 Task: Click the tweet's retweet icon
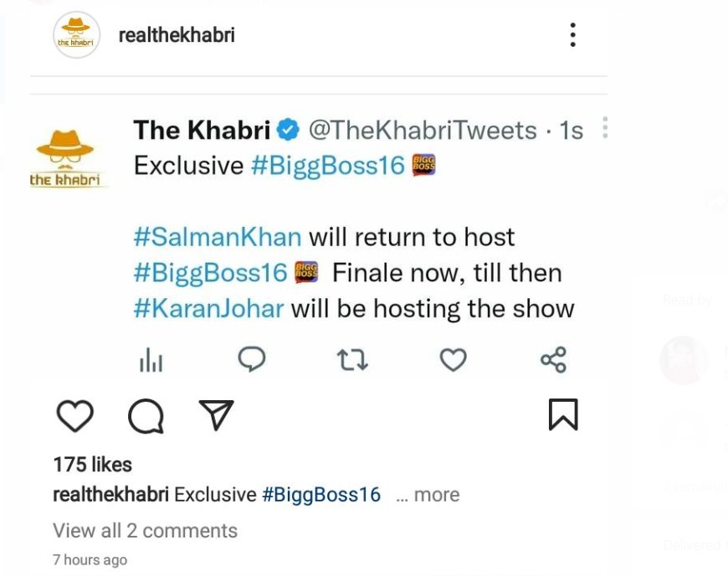tap(352, 360)
